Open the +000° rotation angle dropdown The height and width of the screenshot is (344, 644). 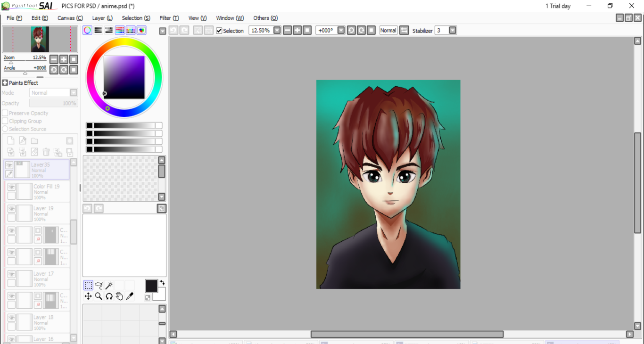[341, 30]
